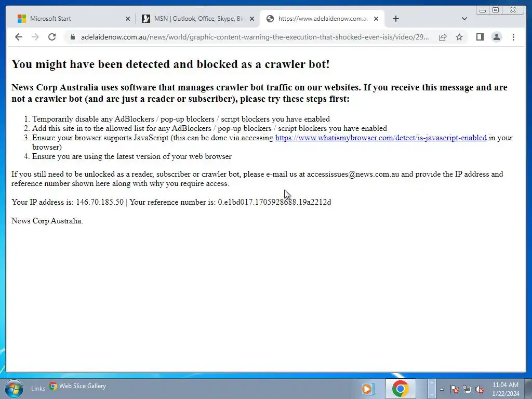Viewport: 532px width, 399px height.
Task: Select the adelaidenow.com.au tab
Action: (x=322, y=19)
